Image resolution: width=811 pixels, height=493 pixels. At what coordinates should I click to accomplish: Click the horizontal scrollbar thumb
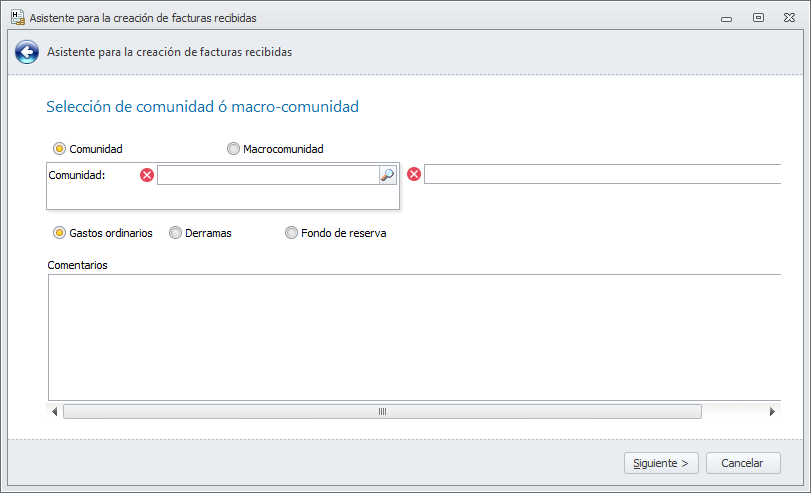382,412
